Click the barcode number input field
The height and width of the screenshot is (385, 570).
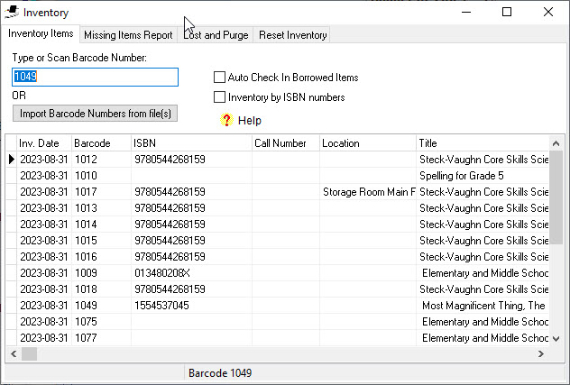95,77
